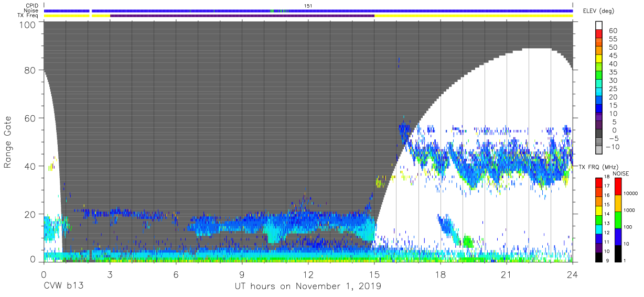Click the 21 tick on UT hours axis

pyautogui.click(x=506, y=274)
